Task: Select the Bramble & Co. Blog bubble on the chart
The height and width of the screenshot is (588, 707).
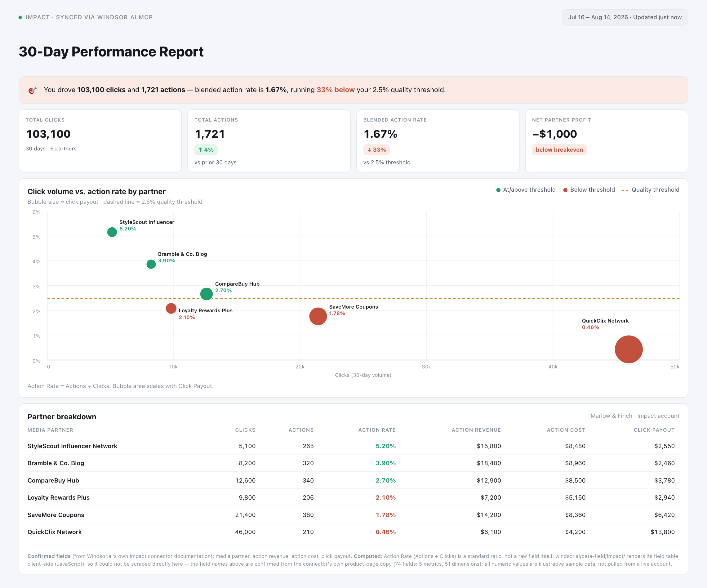Action: [151, 264]
